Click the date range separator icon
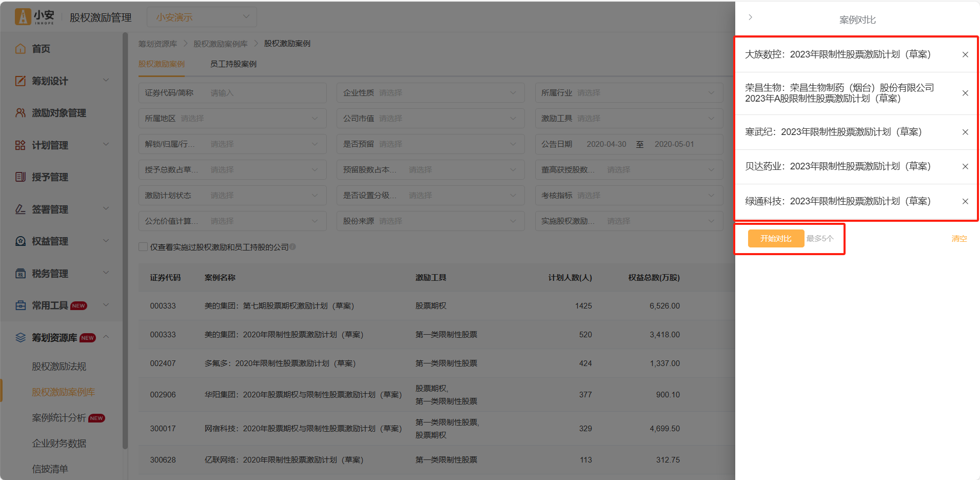The height and width of the screenshot is (480, 980). pyautogui.click(x=640, y=144)
